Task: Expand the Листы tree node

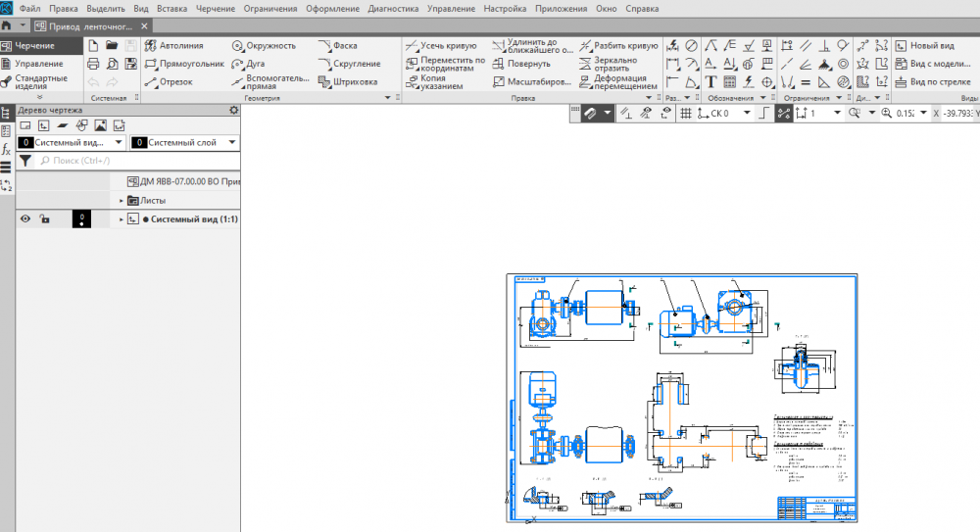Action: pos(121,200)
